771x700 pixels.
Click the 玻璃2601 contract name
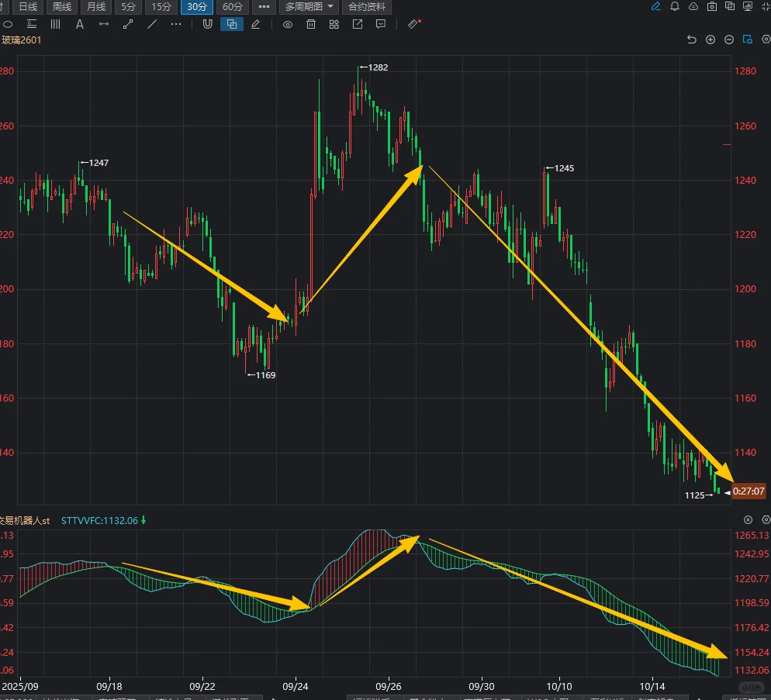click(21, 40)
